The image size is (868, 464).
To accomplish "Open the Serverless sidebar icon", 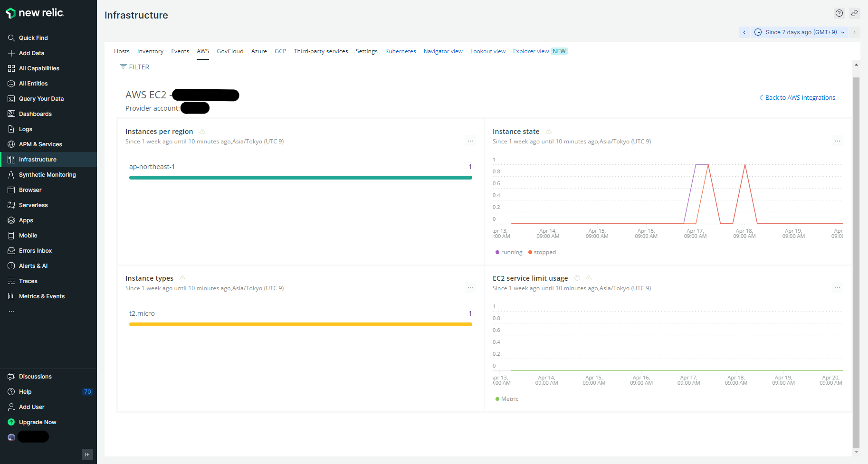I will [11, 205].
